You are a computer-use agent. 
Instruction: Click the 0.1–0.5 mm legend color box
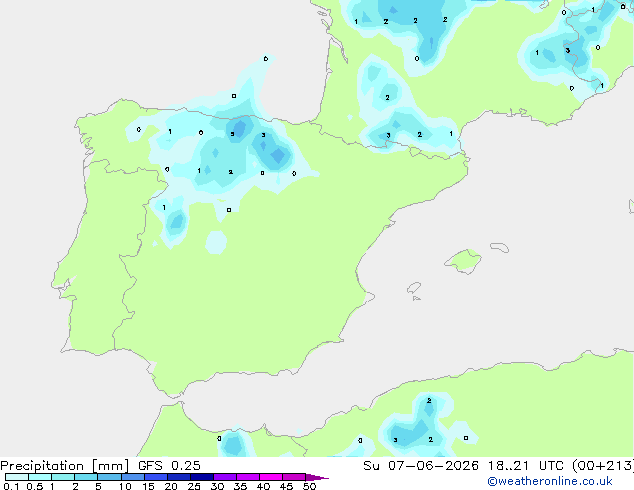[x=17, y=477]
